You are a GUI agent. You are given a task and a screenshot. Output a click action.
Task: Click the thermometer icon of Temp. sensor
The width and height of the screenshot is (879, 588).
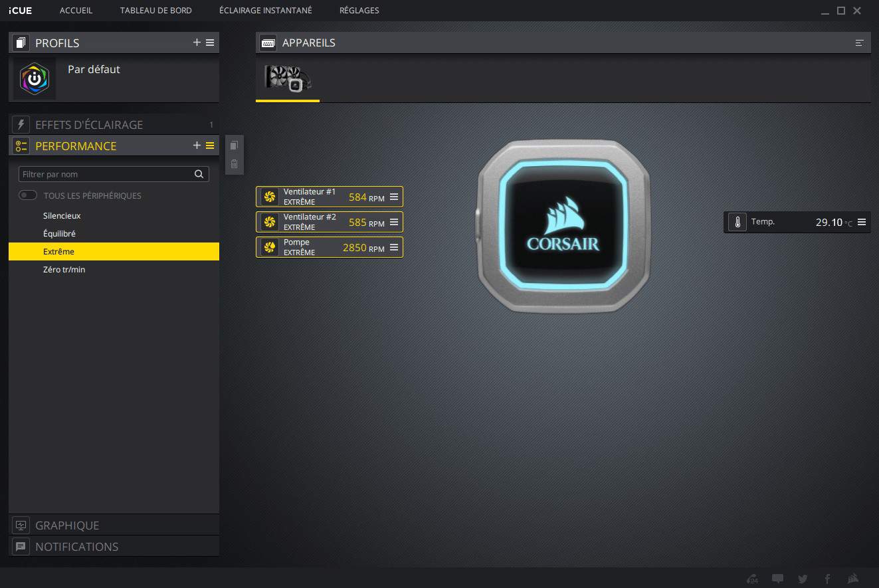[x=737, y=222]
